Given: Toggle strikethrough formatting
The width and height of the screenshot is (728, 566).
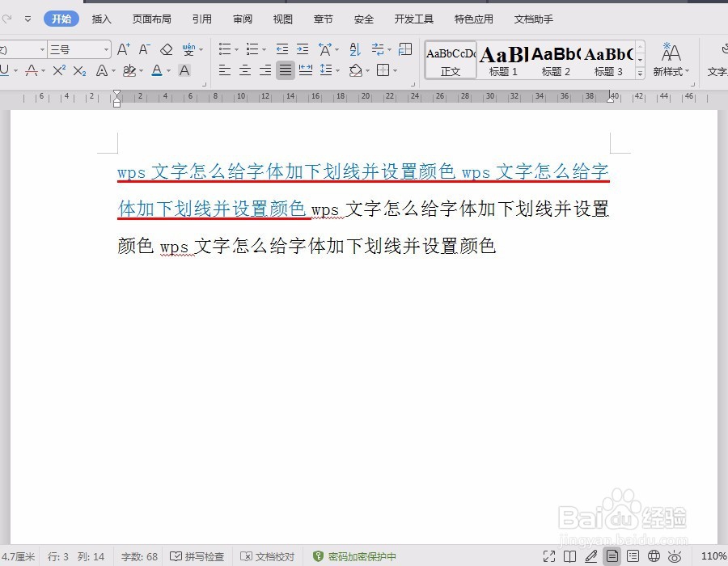Looking at the screenshot, I should tap(32, 70).
